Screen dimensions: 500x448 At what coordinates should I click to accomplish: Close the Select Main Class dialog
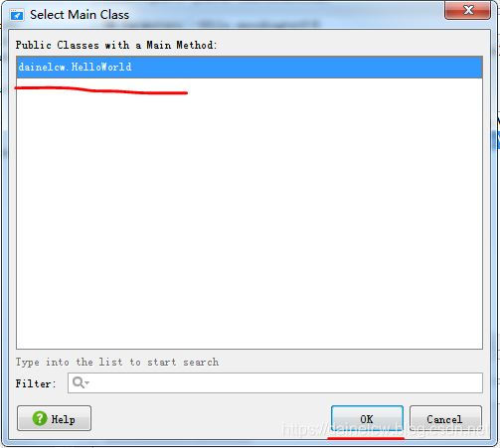467,10
